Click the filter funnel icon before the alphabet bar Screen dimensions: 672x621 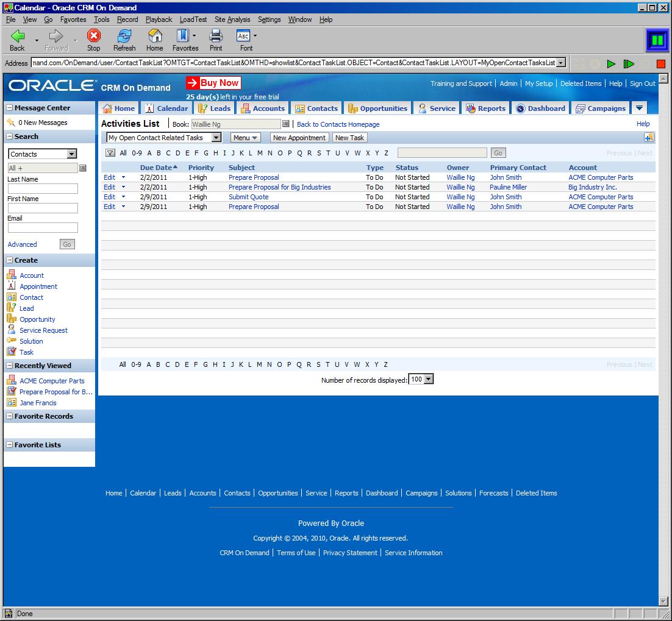(x=110, y=153)
